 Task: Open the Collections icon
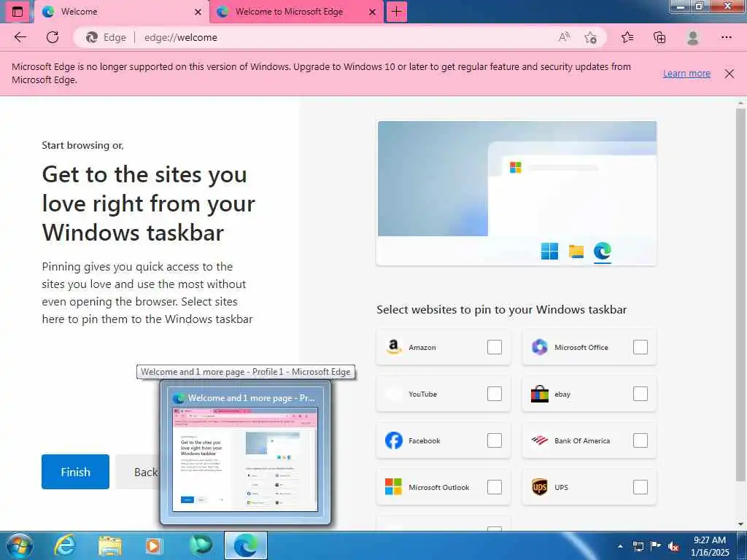coord(659,37)
